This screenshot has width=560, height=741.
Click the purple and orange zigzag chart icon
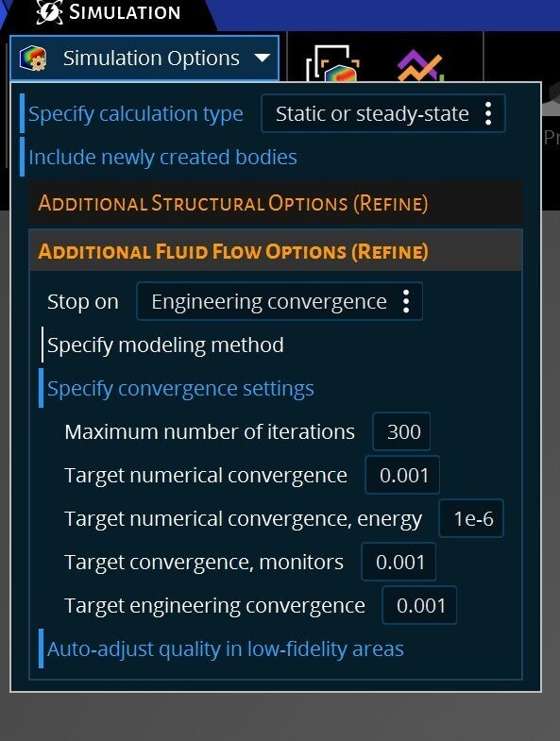pyautogui.click(x=420, y=66)
